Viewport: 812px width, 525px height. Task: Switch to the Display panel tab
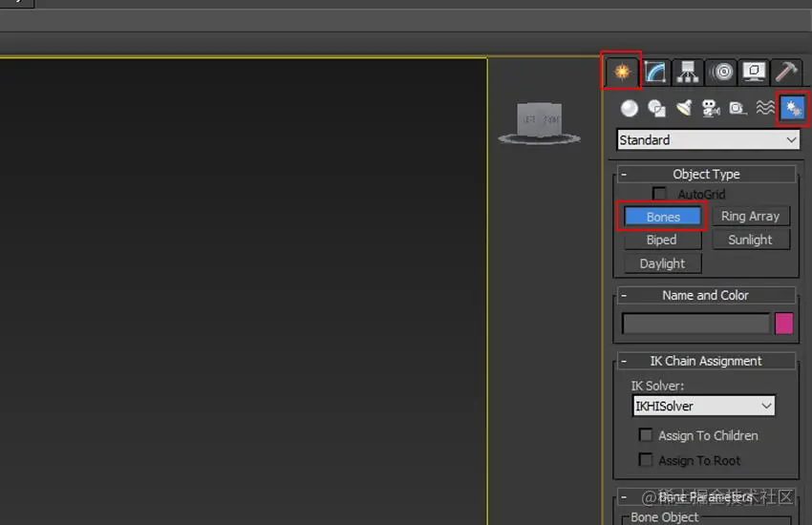pyautogui.click(x=754, y=72)
